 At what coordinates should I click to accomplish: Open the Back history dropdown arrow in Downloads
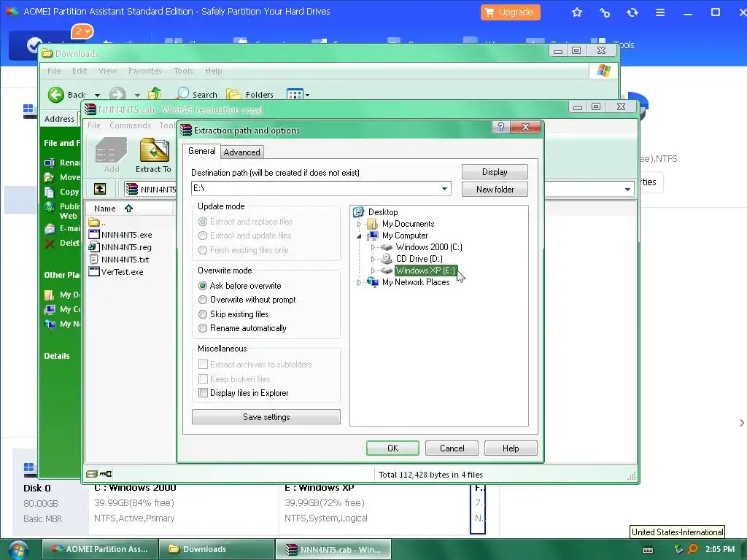tap(97, 95)
